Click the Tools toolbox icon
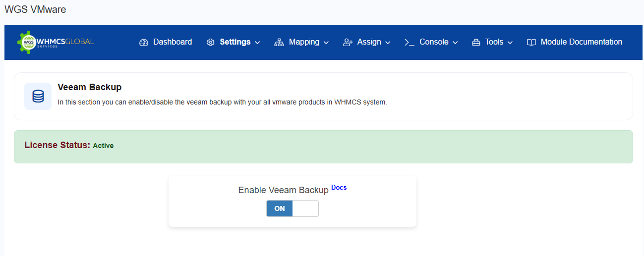 point(476,42)
